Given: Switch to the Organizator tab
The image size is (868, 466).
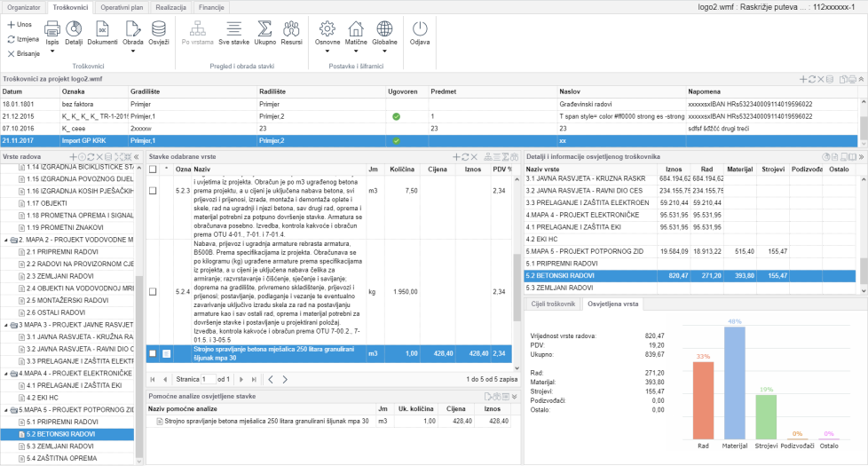Looking at the screenshot, I should point(24,7).
